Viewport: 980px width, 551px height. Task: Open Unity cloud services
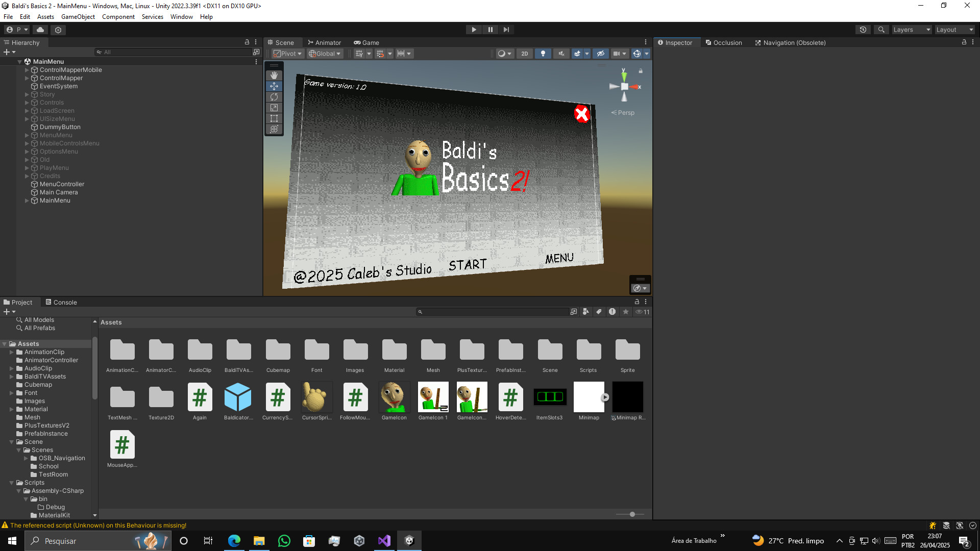click(x=40, y=30)
